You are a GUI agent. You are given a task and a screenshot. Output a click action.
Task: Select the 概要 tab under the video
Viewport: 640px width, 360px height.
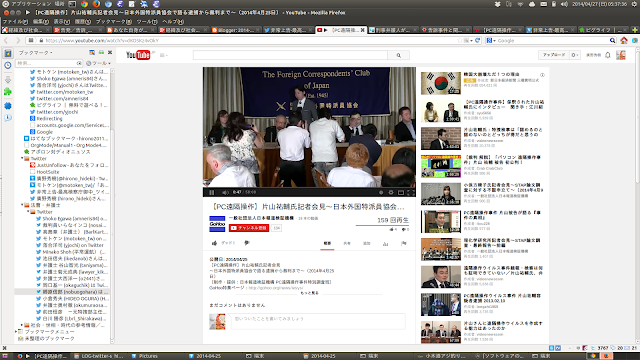327,243
